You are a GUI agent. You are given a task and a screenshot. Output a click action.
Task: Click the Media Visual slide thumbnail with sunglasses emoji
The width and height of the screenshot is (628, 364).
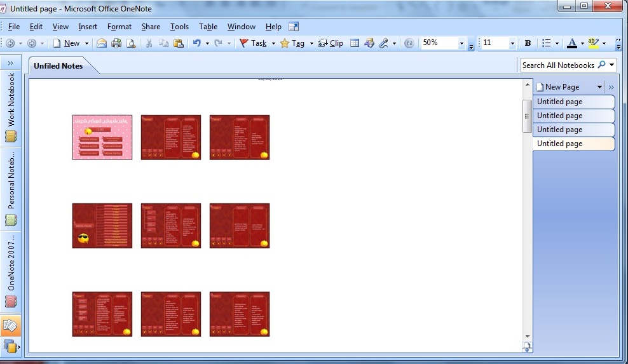(102, 226)
